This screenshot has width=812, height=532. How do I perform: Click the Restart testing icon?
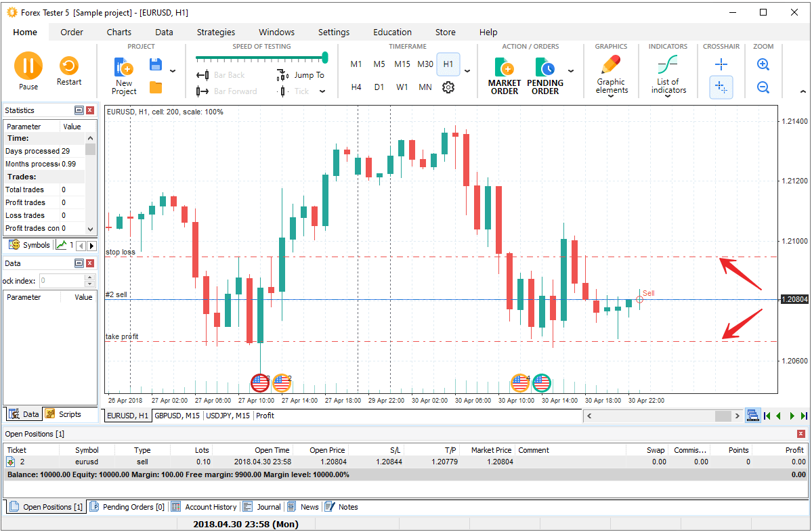[68, 66]
